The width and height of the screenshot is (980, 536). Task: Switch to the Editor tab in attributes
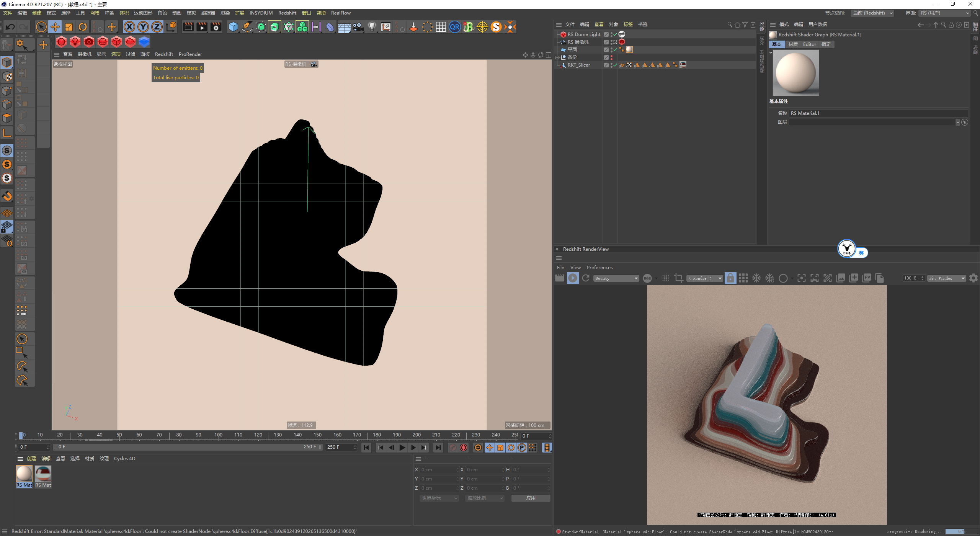click(809, 44)
